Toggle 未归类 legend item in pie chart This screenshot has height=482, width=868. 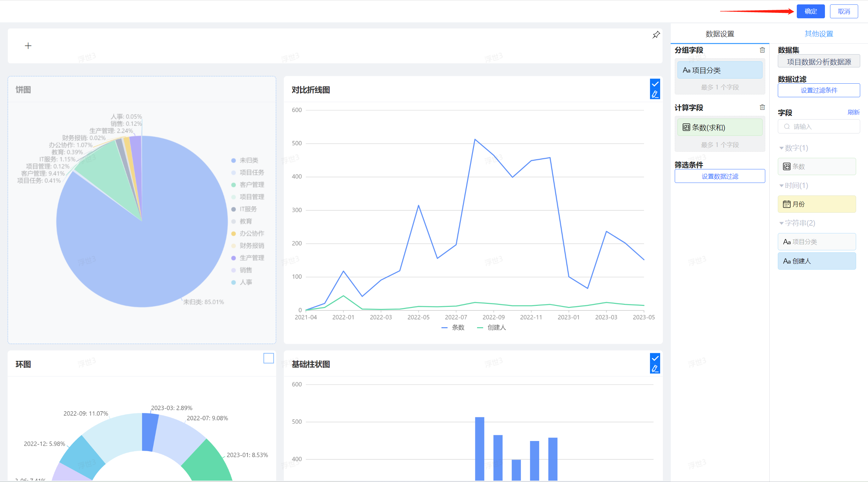tap(245, 160)
